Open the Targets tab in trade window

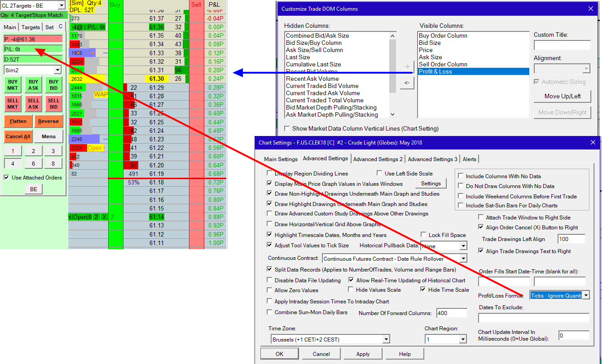(x=31, y=27)
